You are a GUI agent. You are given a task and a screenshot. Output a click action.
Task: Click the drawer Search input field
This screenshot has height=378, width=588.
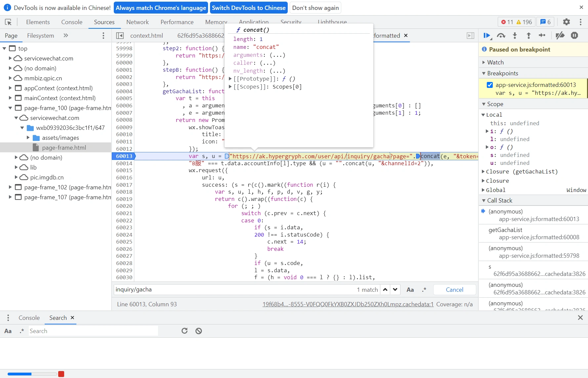point(93,331)
